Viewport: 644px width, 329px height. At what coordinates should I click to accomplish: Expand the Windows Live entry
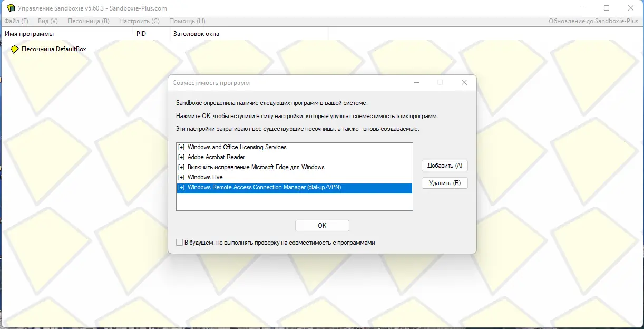pyautogui.click(x=181, y=177)
